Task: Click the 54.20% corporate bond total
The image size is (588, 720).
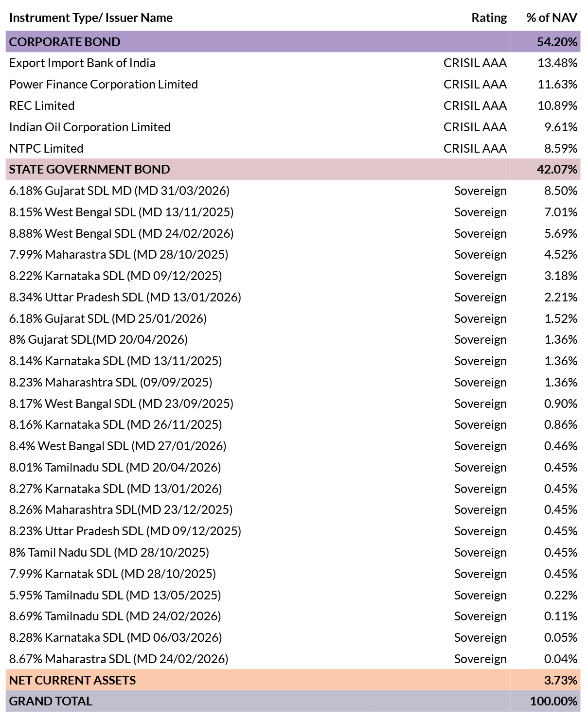Action: click(557, 42)
